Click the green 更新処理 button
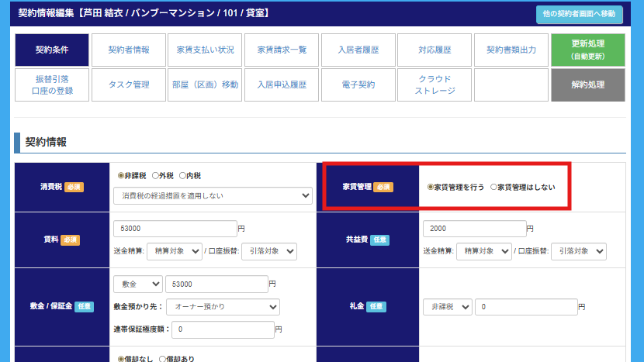This screenshot has width=644, height=362. coord(587,50)
